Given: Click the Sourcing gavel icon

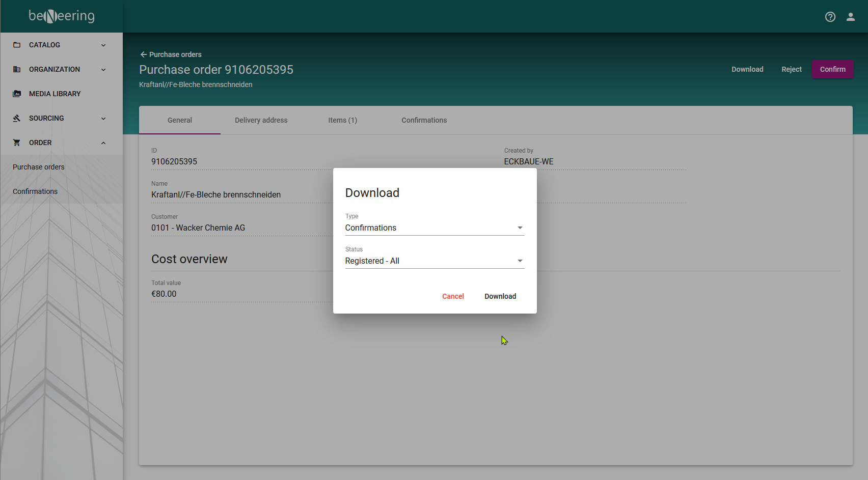Looking at the screenshot, I should (17, 118).
